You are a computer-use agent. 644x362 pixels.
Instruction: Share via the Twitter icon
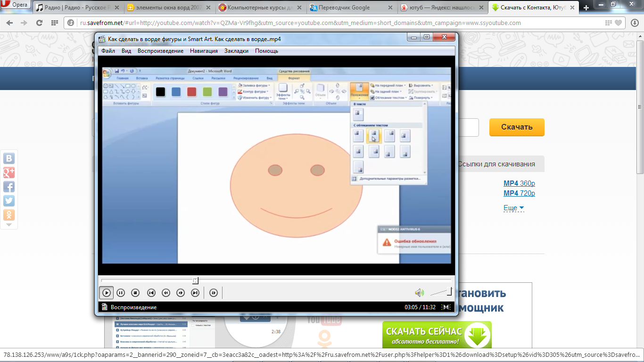coord(9,201)
